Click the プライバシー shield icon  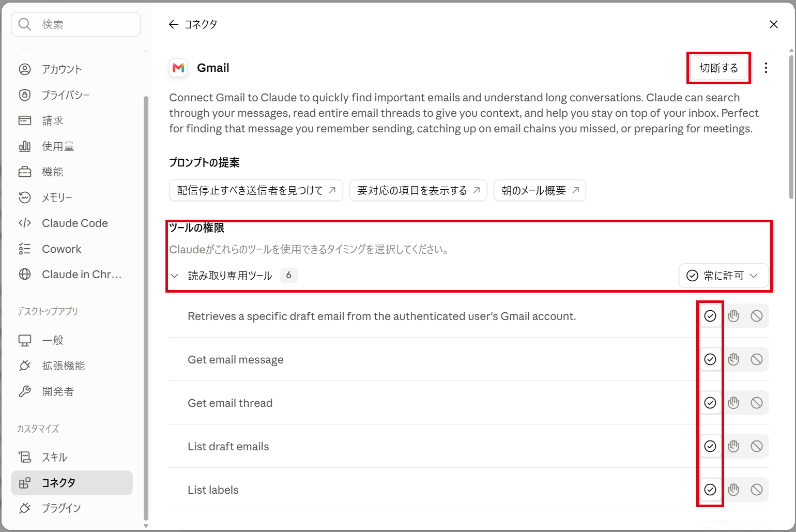pos(25,95)
